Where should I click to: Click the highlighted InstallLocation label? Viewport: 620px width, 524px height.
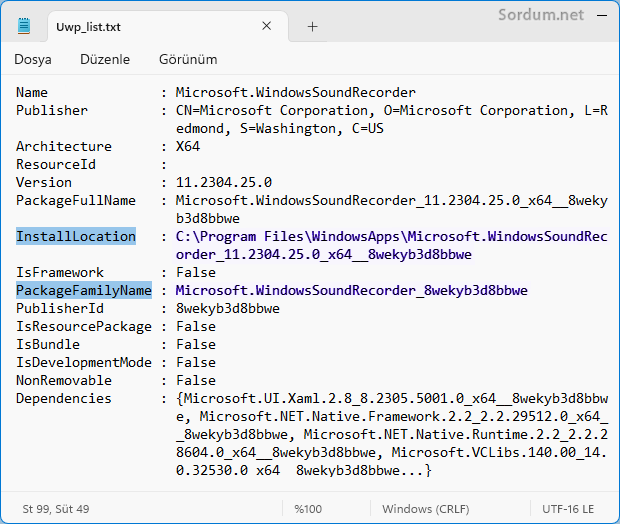[x=76, y=236]
